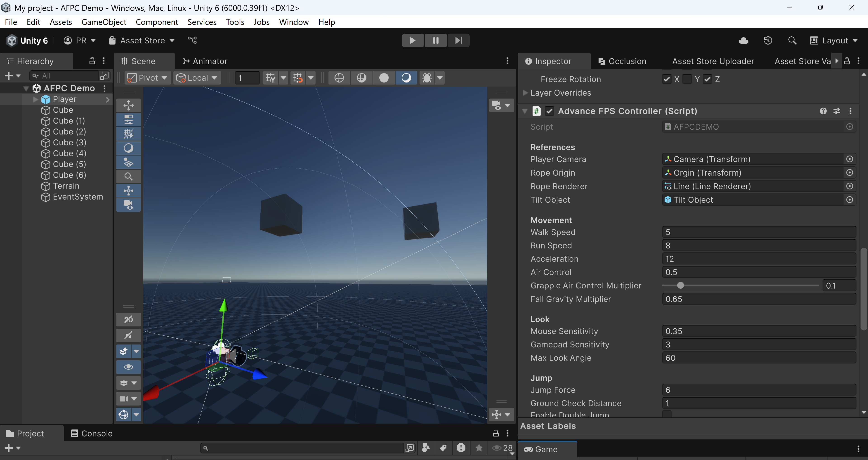The height and width of the screenshot is (460, 868).
Task: Collapse the Advance FPS Controller component
Action: click(525, 111)
